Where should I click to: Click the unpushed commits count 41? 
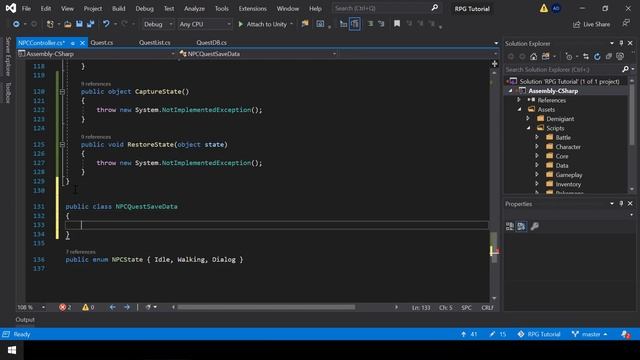469,334
